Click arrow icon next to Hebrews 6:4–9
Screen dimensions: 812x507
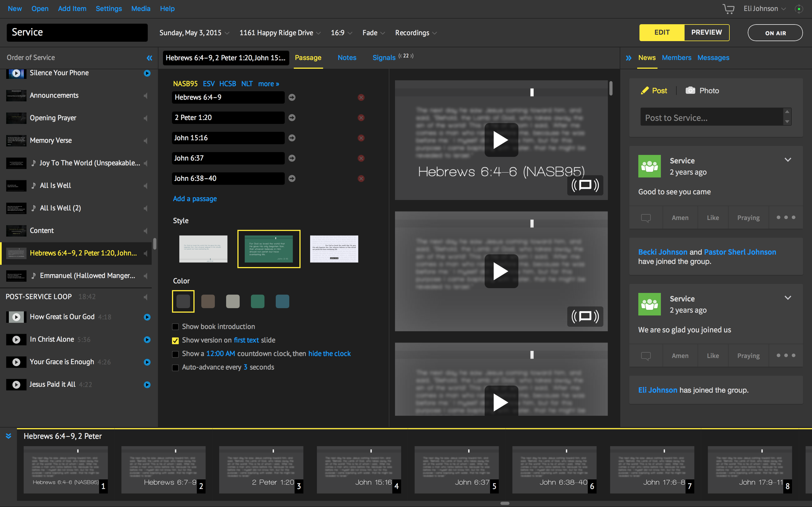click(x=292, y=97)
